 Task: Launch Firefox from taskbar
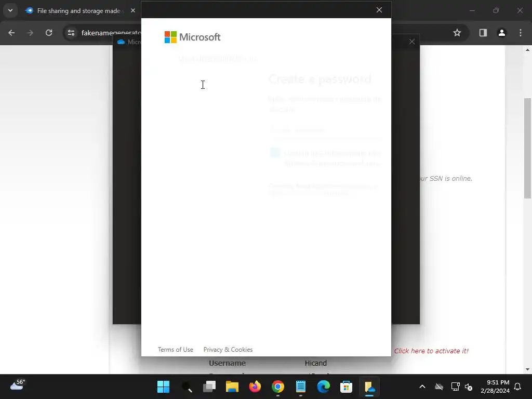click(x=255, y=387)
